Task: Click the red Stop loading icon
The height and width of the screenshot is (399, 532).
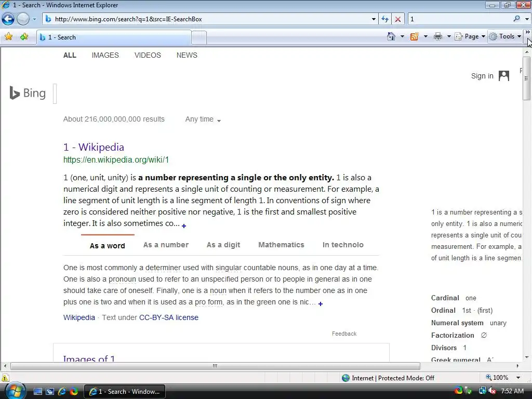Action: pyautogui.click(x=397, y=19)
